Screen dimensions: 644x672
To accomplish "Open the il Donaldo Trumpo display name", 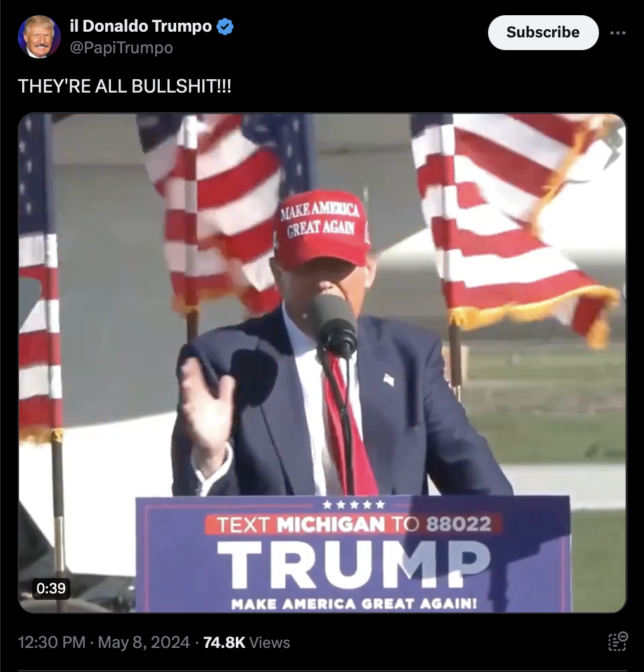I will click(141, 26).
